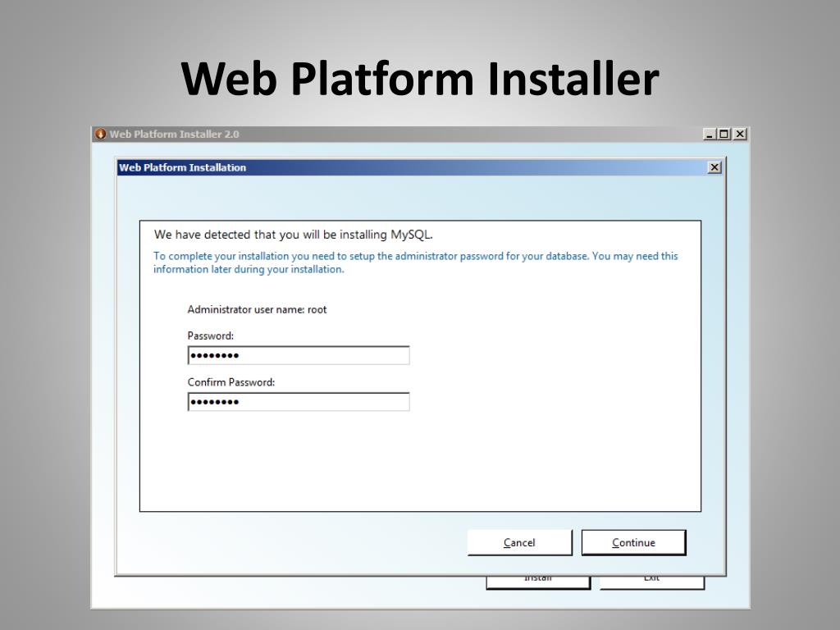The height and width of the screenshot is (630, 840).
Task: Click the partially hidden Install button
Action: (x=538, y=583)
